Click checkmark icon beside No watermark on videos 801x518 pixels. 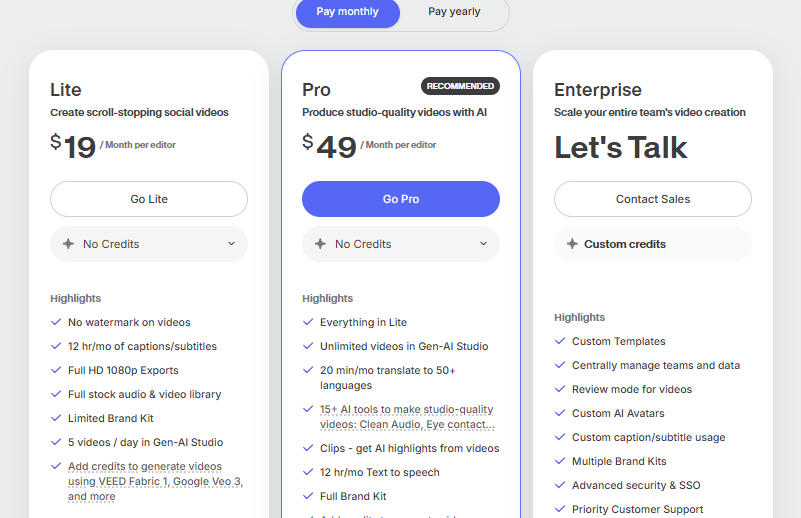click(x=56, y=322)
